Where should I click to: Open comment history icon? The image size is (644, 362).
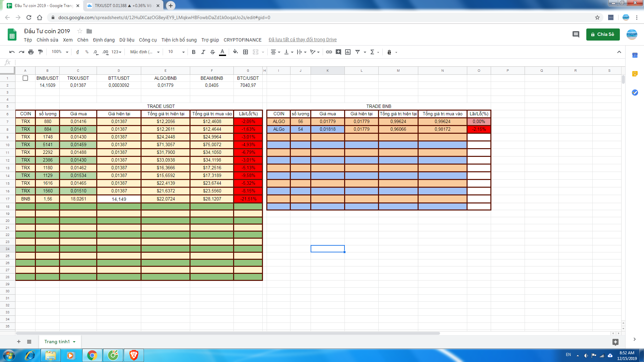click(x=576, y=34)
